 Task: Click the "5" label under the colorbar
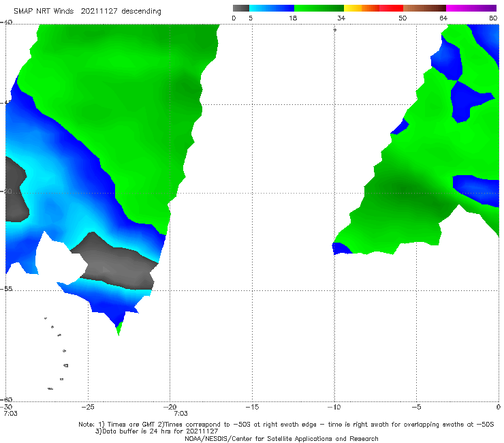click(251, 18)
